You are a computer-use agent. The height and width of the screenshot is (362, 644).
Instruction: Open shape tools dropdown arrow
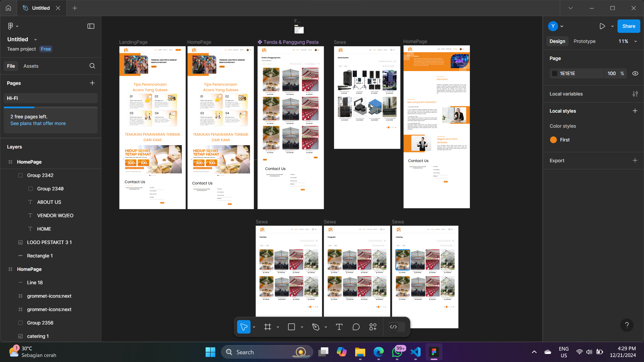click(x=302, y=327)
